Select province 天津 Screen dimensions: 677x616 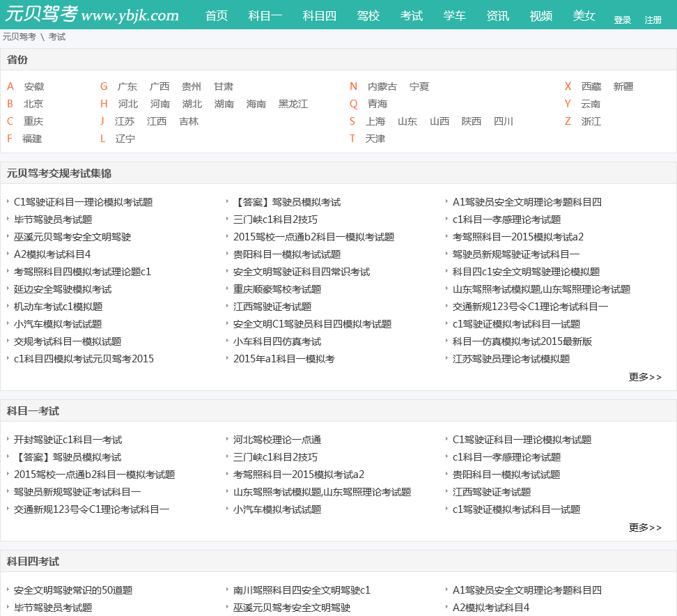[x=375, y=139]
